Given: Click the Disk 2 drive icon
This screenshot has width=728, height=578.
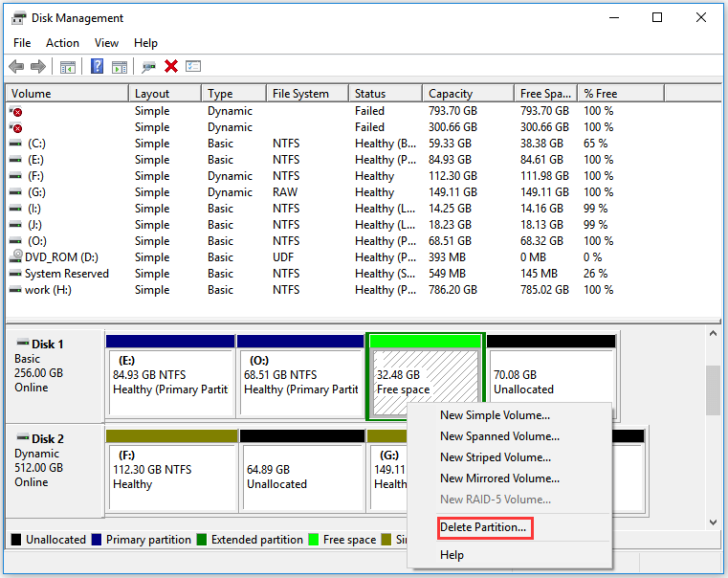Looking at the screenshot, I should [x=22, y=437].
